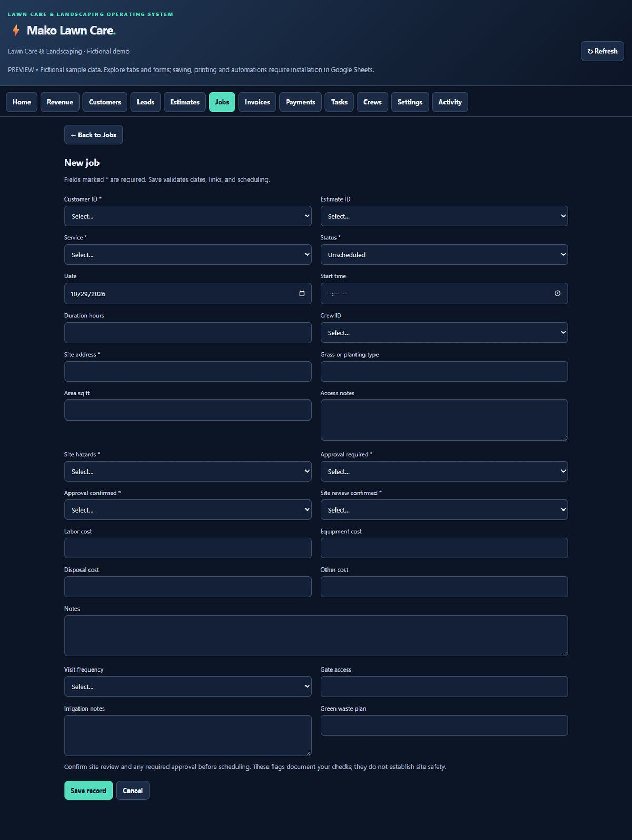Click the Labor cost input field

(x=188, y=548)
